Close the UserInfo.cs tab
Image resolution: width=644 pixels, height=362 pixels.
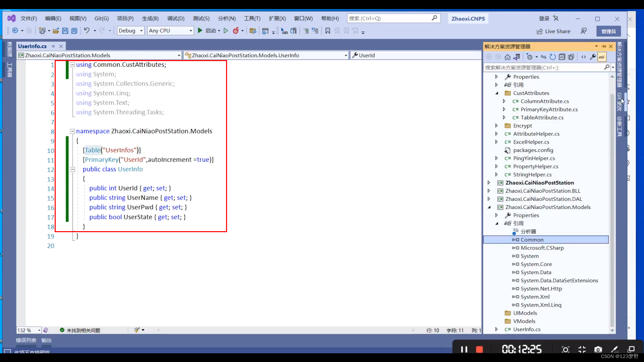[x=61, y=46]
